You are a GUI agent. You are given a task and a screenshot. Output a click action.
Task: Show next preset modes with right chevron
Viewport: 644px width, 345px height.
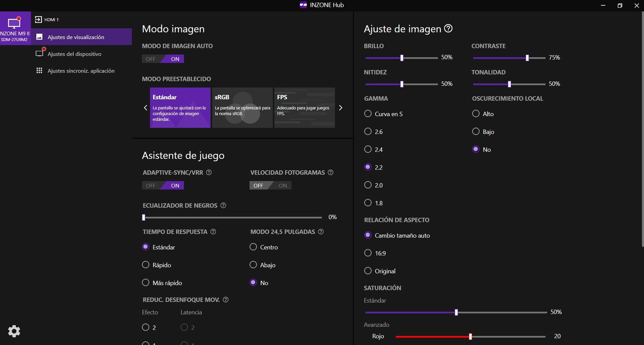[x=341, y=108]
